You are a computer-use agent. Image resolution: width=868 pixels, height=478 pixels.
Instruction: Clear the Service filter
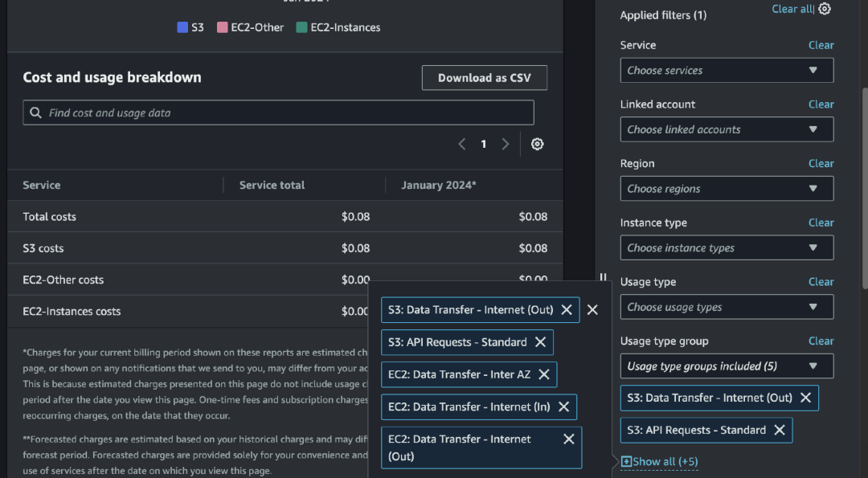coord(821,45)
